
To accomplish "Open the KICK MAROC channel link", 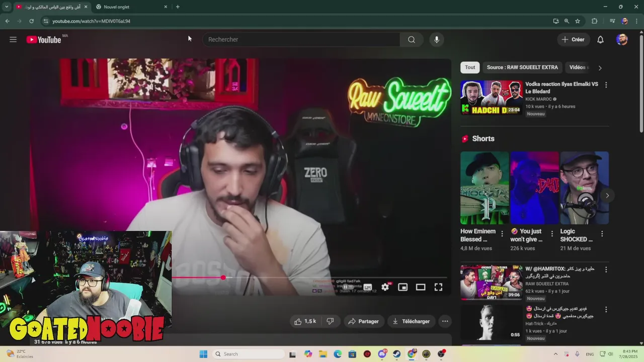I will click(541, 99).
